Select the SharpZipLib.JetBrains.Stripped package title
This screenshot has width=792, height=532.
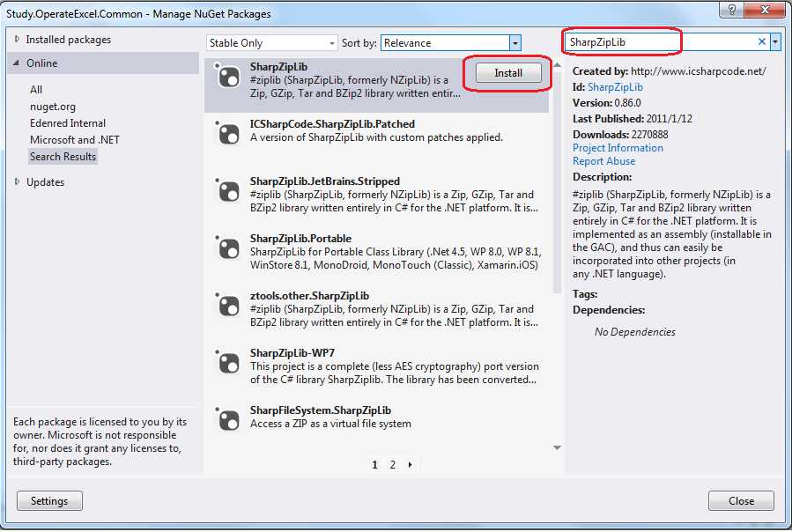click(325, 181)
